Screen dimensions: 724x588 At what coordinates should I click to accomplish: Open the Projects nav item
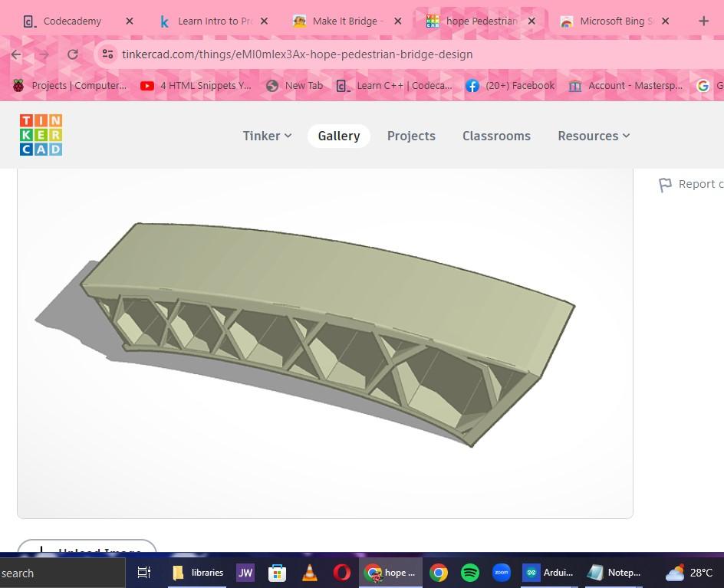pos(411,136)
